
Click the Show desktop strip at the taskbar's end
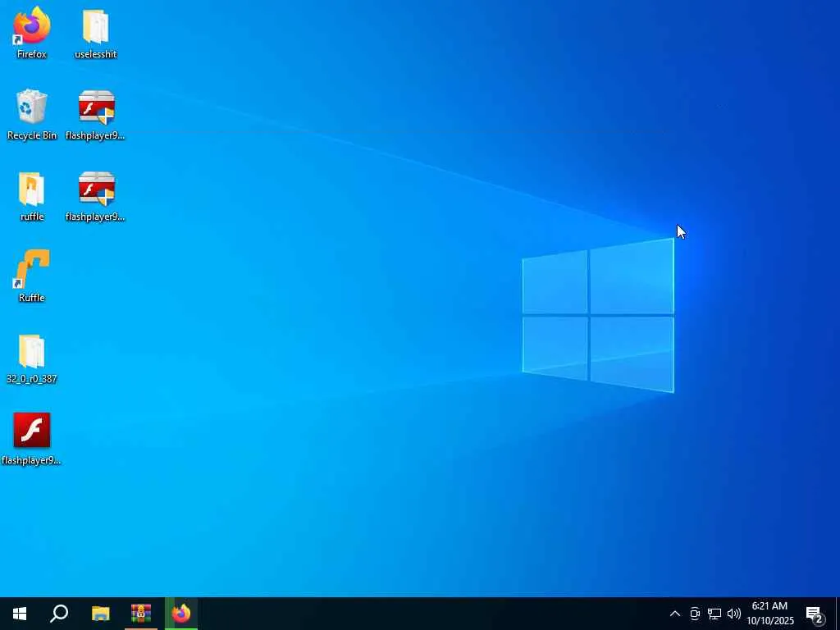click(838, 614)
